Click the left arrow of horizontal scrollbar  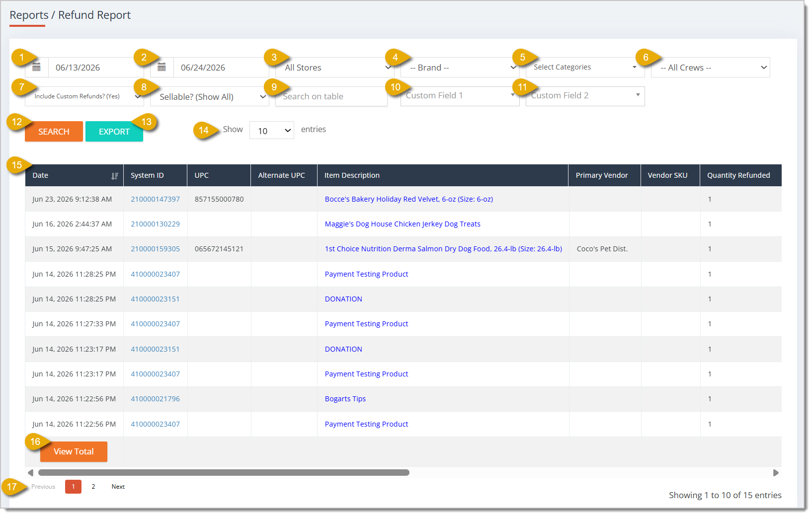[x=31, y=473]
